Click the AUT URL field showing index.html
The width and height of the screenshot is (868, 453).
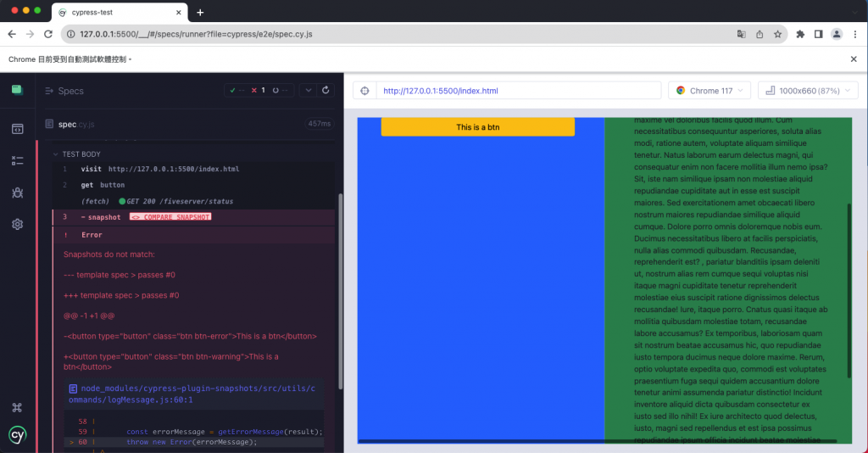point(519,91)
